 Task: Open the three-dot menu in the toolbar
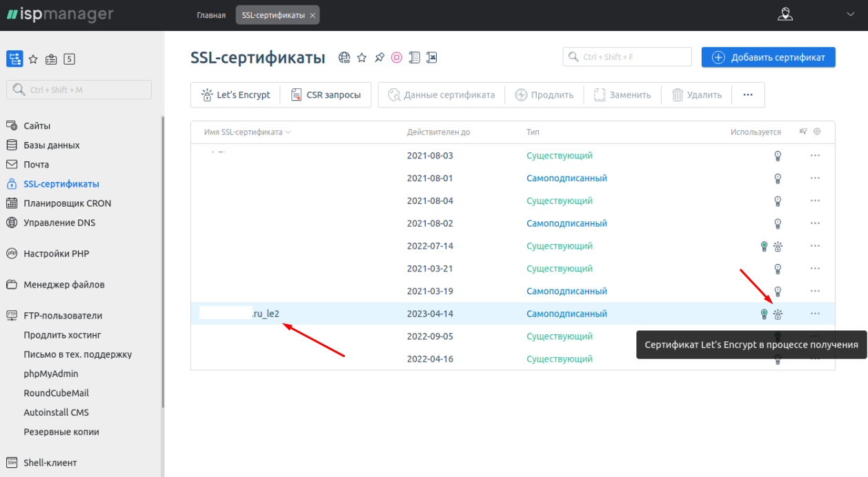pos(748,95)
